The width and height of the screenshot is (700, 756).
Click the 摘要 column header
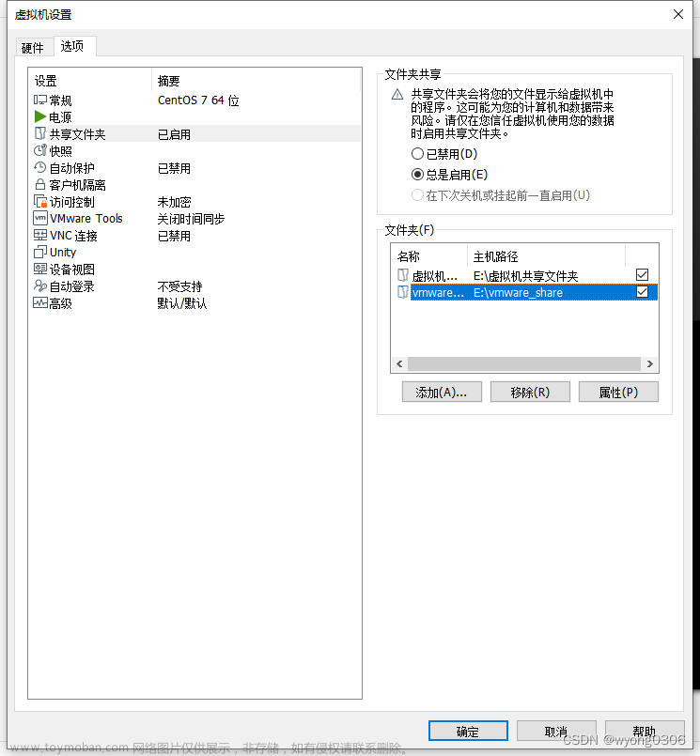tap(257, 80)
